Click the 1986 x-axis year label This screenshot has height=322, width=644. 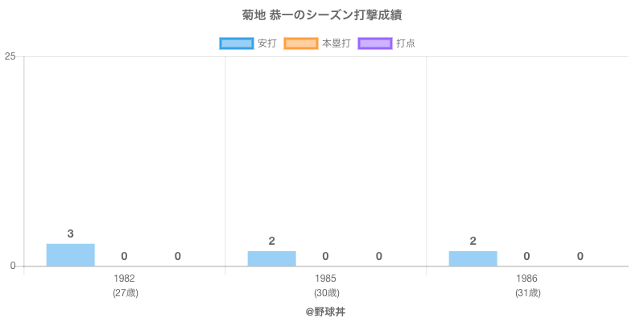coord(527,279)
